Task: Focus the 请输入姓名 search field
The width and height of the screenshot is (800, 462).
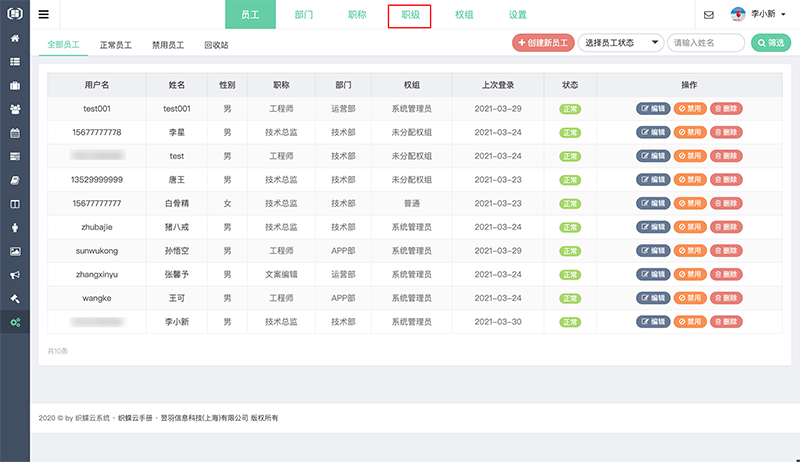Action: [706, 43]
